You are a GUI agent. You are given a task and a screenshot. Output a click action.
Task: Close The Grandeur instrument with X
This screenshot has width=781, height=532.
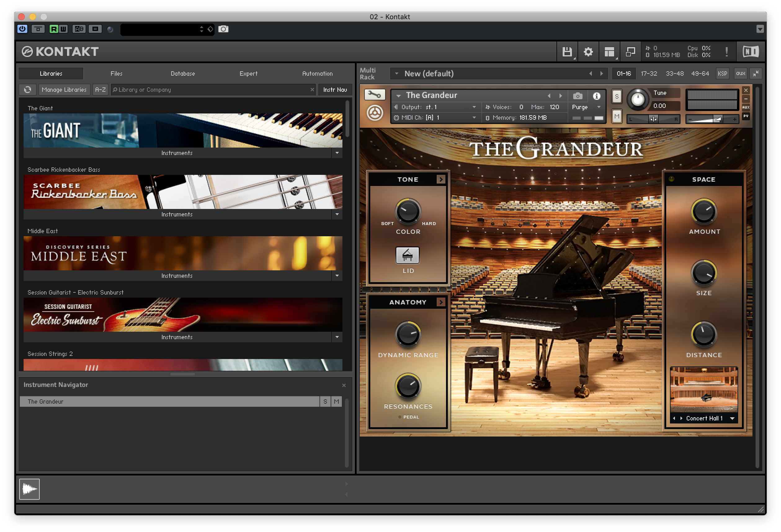[x=746, y=90]
